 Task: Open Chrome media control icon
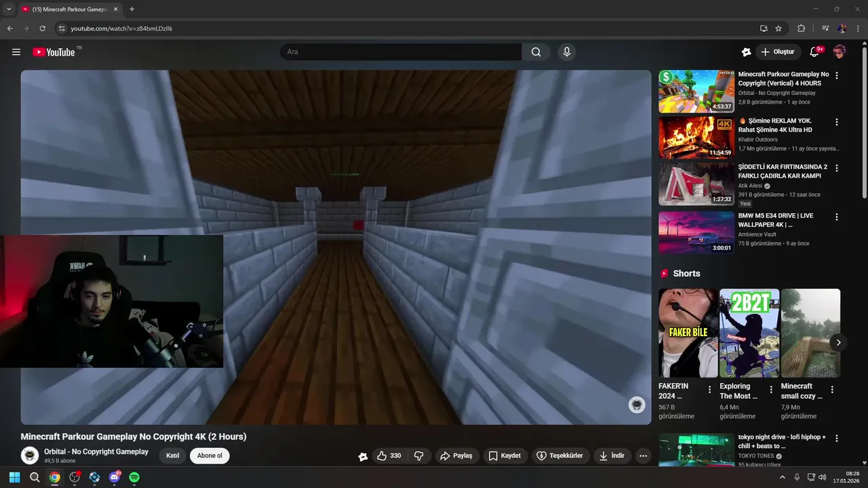click(x=825, y=28)
